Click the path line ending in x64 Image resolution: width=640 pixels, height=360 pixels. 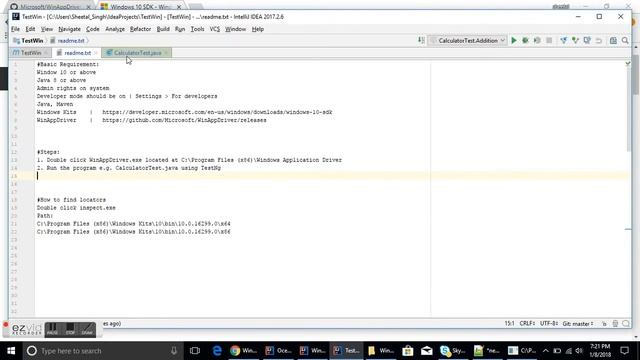pos(133,224)
